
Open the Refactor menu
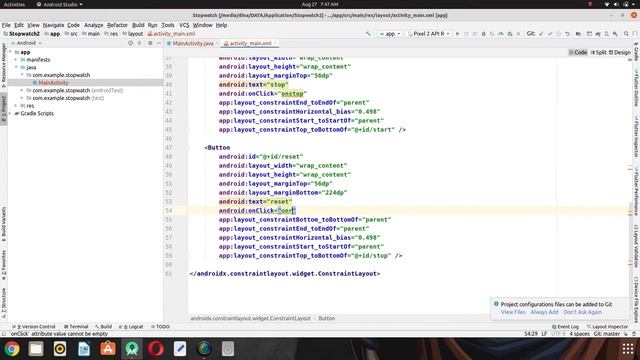[x=117, y=25]
